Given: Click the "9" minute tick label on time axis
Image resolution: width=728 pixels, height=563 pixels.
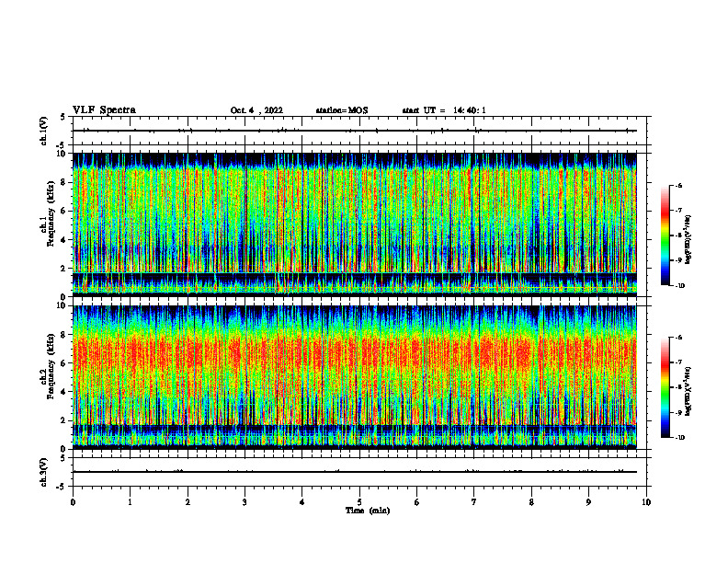Looking at the screenshot, I should 588,502.
